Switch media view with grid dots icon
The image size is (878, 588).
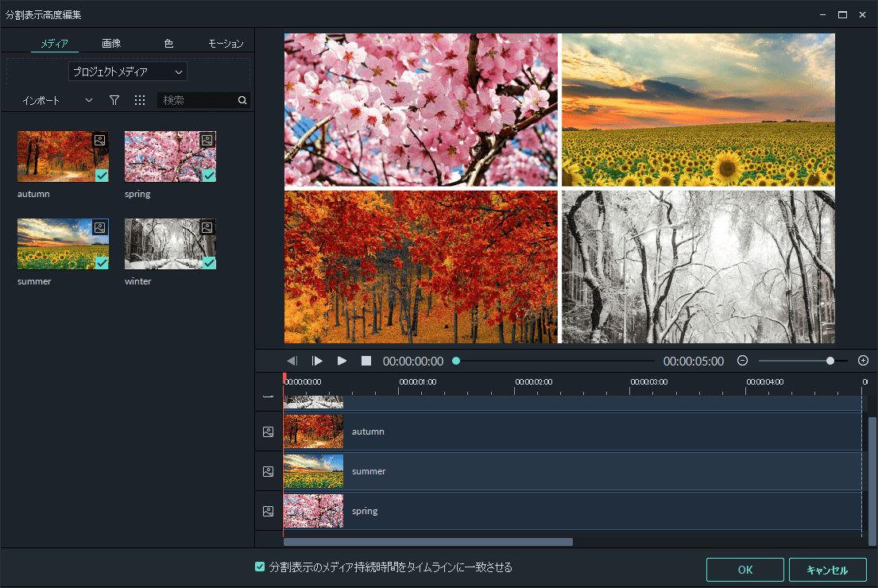pyautogui.click(x=140, y=100)
